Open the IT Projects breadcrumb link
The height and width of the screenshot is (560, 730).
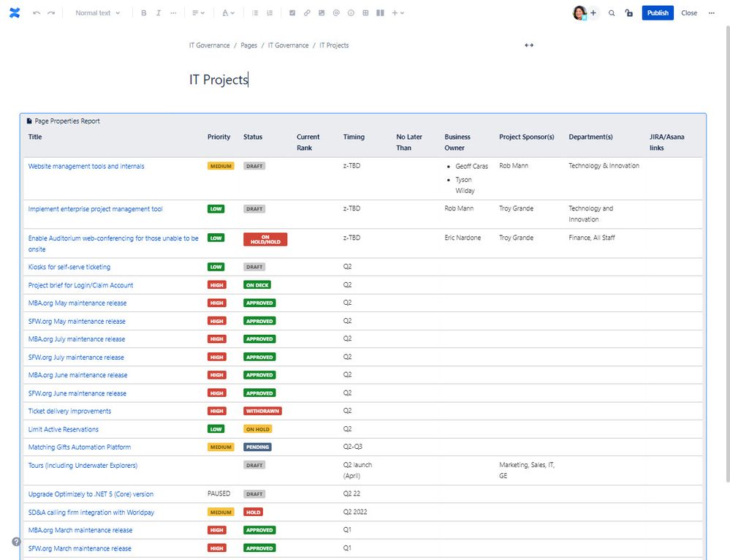[334, 45]
